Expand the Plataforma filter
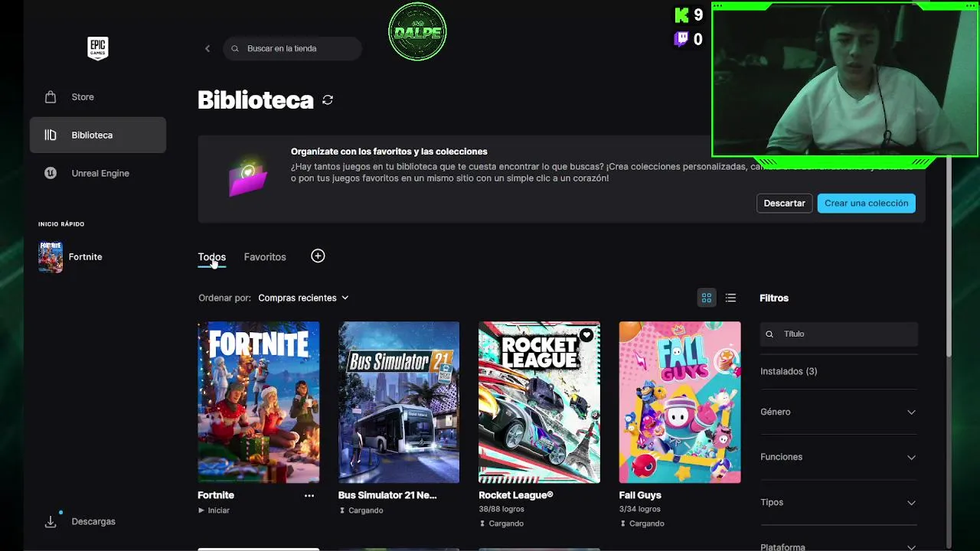This screenshot has width=980, height=551. coord(838,546)
